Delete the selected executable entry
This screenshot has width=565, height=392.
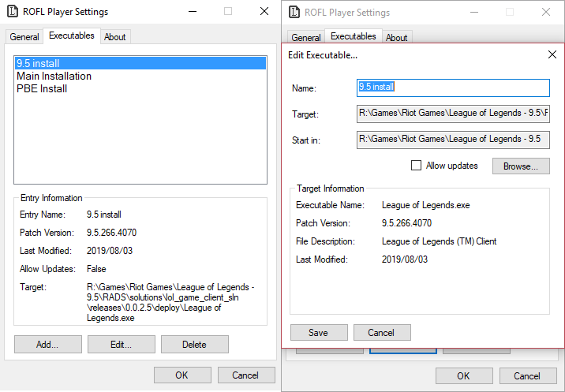tap(195, 345)
